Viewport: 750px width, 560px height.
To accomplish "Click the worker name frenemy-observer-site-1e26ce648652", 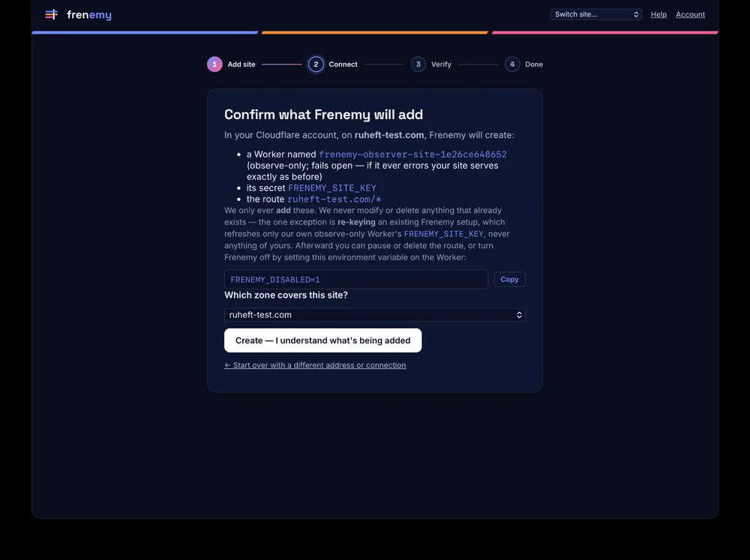I will coord(412,154).
